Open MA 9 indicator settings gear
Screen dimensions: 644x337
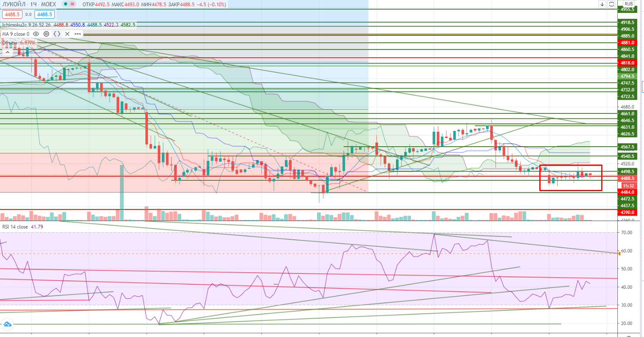click(x=47, y=34)
